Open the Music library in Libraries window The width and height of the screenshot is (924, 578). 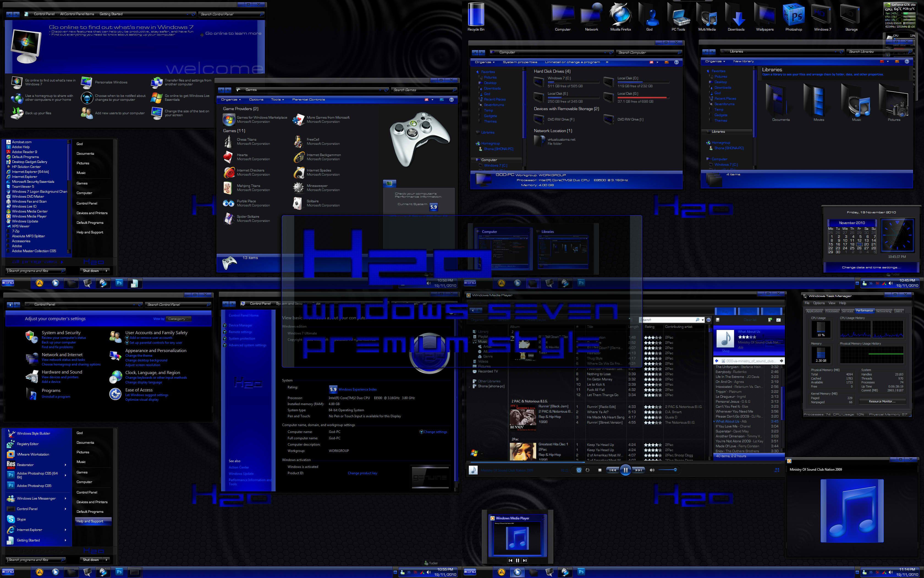click(856, 102)
